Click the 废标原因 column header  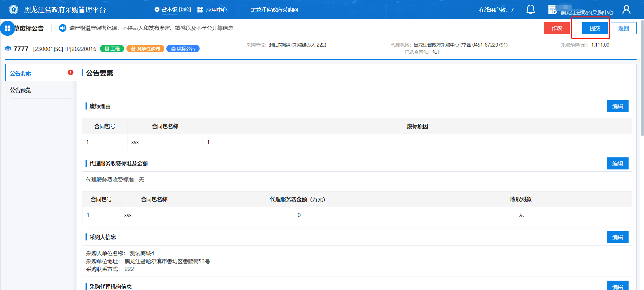click(x=417, y=126)
